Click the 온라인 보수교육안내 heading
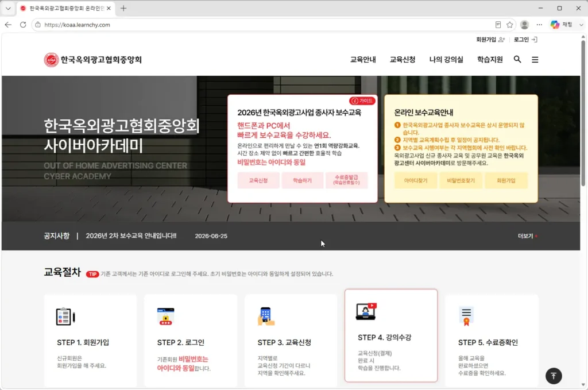 click(x=423, y=113)
